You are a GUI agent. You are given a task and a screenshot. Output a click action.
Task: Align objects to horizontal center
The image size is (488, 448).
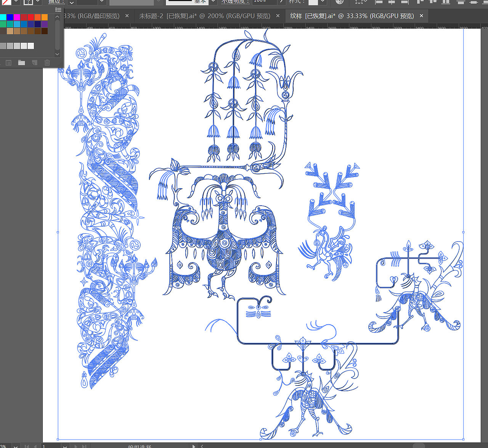tap(392, 2)
